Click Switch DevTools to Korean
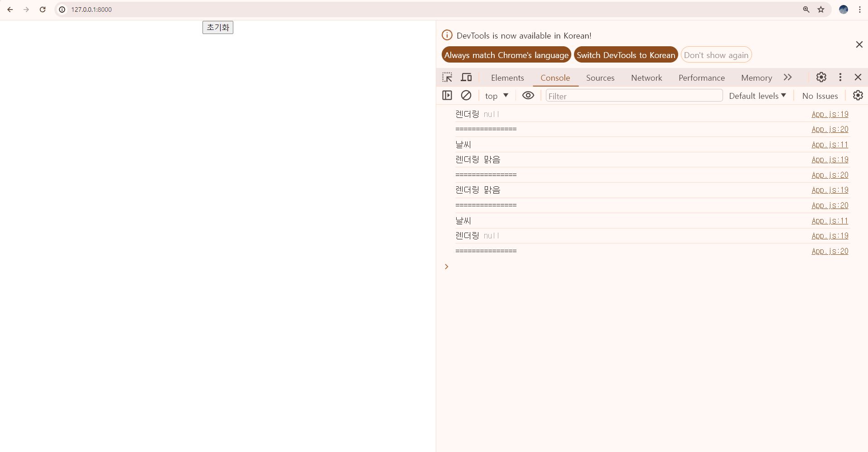This screenshot has height=452, width=868. pos(626,55)
